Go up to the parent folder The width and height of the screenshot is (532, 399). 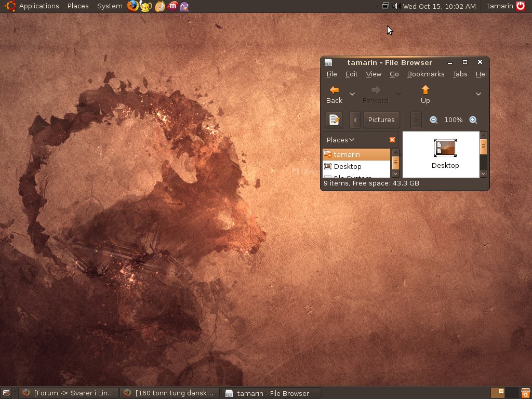[425, 95]
